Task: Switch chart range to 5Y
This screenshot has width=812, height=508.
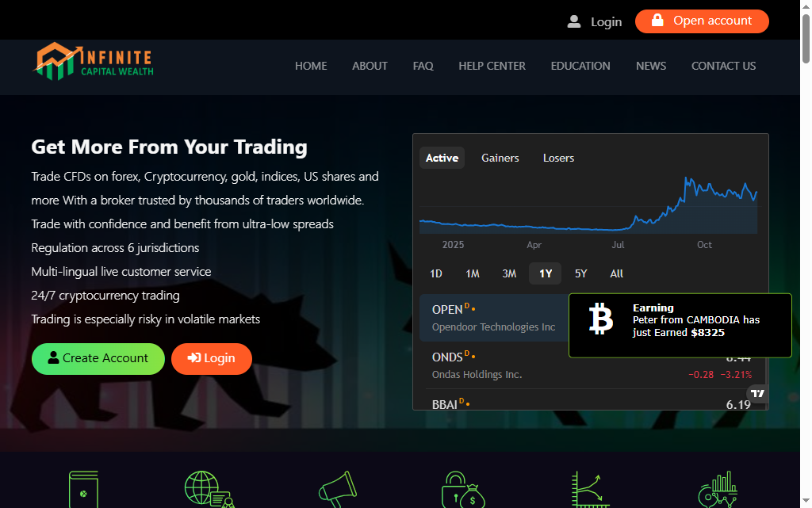Action: coord(580,273)
